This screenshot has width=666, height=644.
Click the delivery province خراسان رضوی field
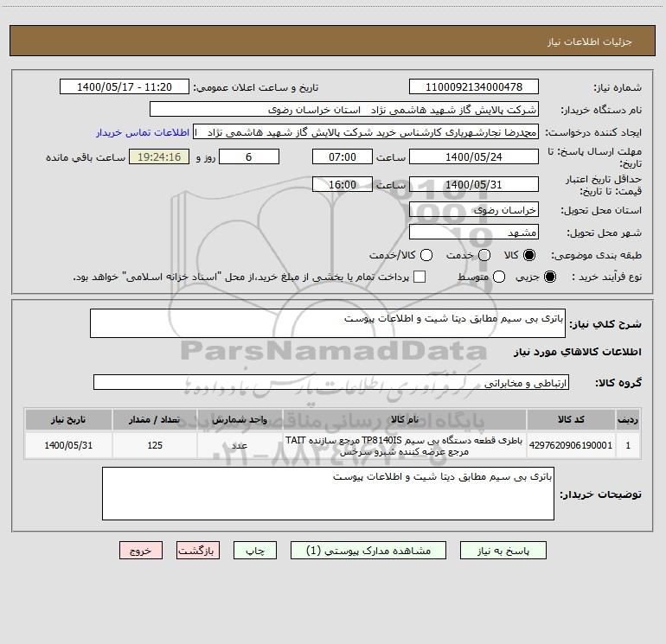pyautogui.click(x=474, y=209)
